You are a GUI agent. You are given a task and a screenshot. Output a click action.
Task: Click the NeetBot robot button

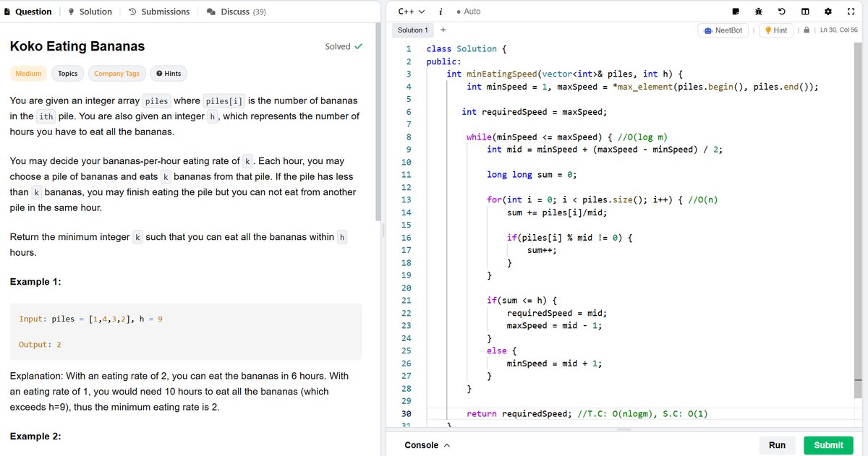click(723, 30)
